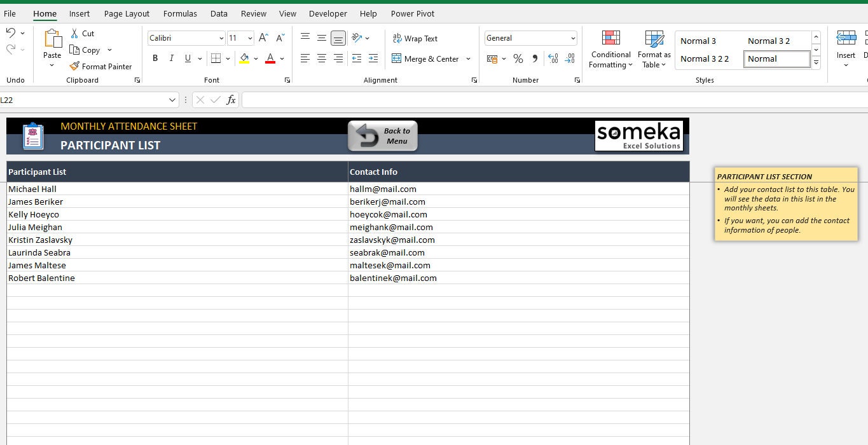Select the zaslavskyk@mail.com cell

click(x=519, y=240)
